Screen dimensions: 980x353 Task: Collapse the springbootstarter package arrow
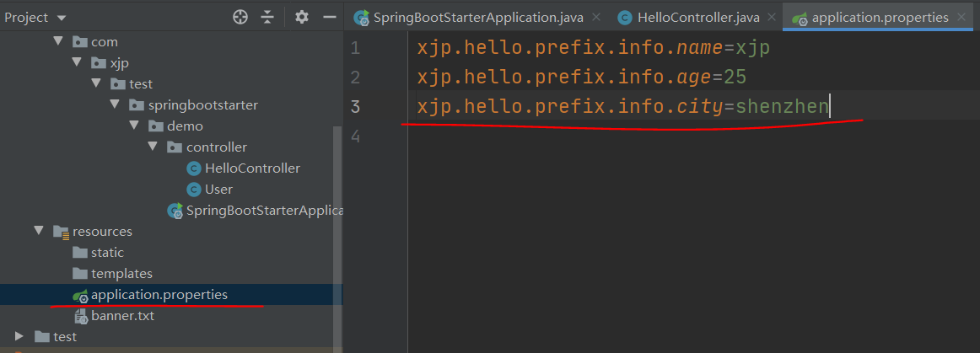coord(115,104)
